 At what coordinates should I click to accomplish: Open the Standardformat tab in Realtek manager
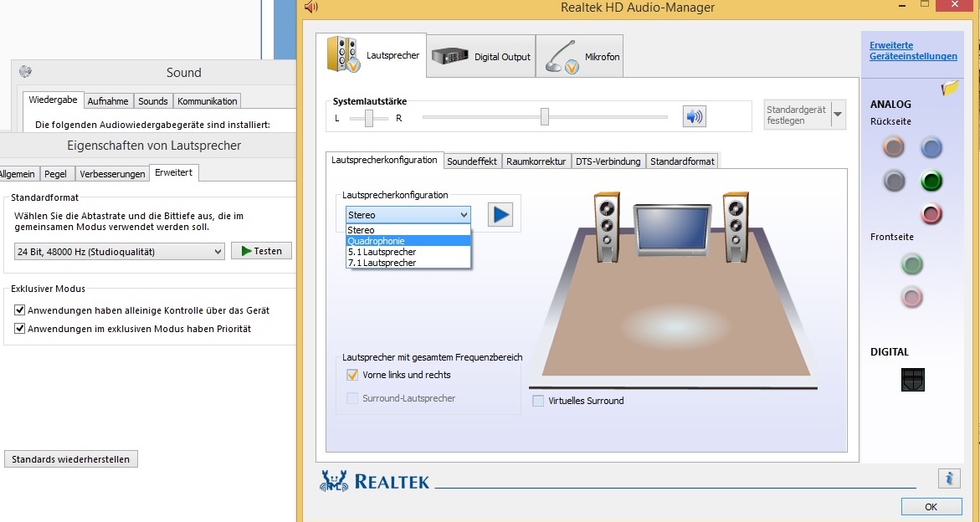click(682, 161)
